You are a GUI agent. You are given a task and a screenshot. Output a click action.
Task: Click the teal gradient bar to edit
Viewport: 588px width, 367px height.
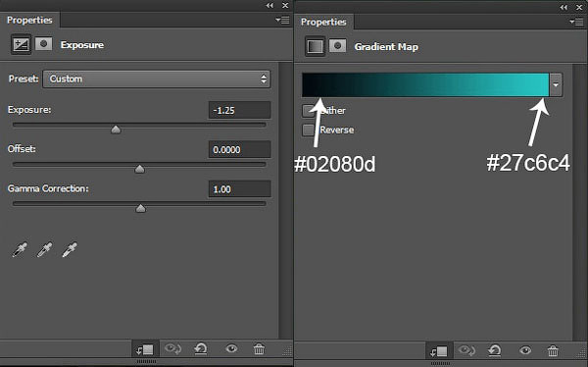[x=425, y=85]
